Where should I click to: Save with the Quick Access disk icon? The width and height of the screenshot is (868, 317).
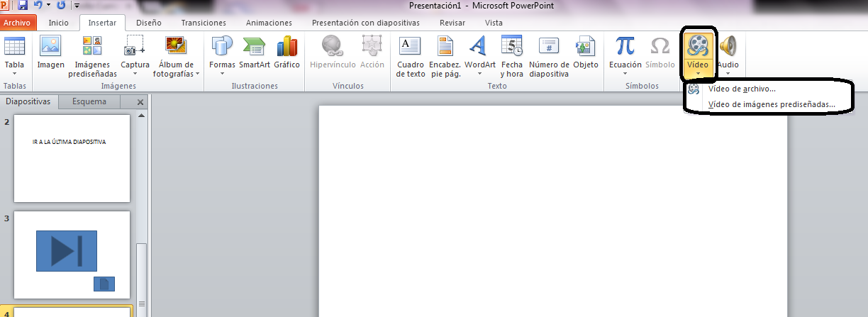pos(23,6)
